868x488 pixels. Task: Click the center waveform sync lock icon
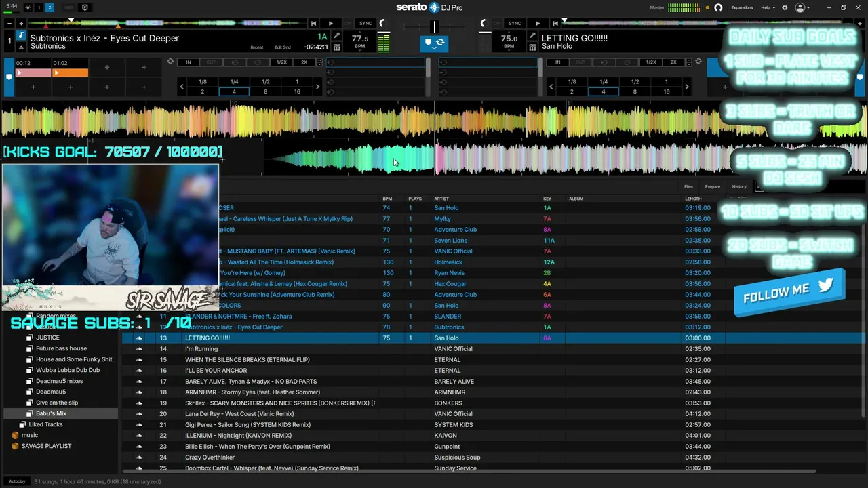434,43
